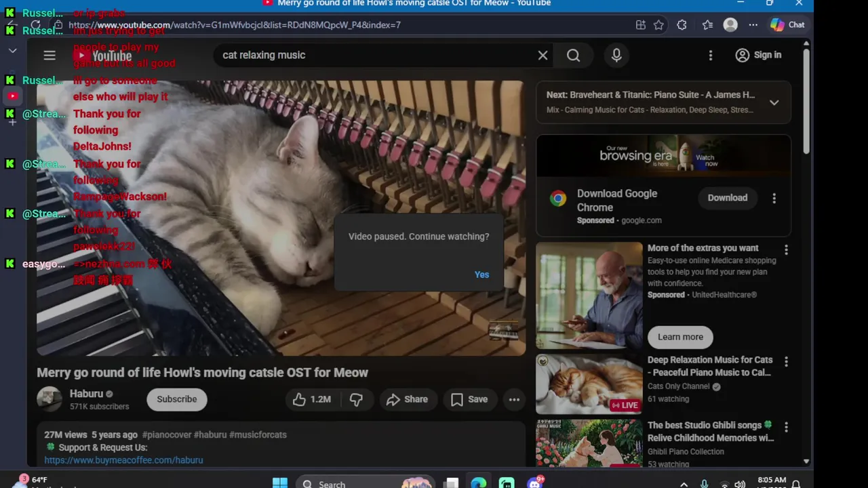Open the browser extensions puzzle icon

(682, 25)
